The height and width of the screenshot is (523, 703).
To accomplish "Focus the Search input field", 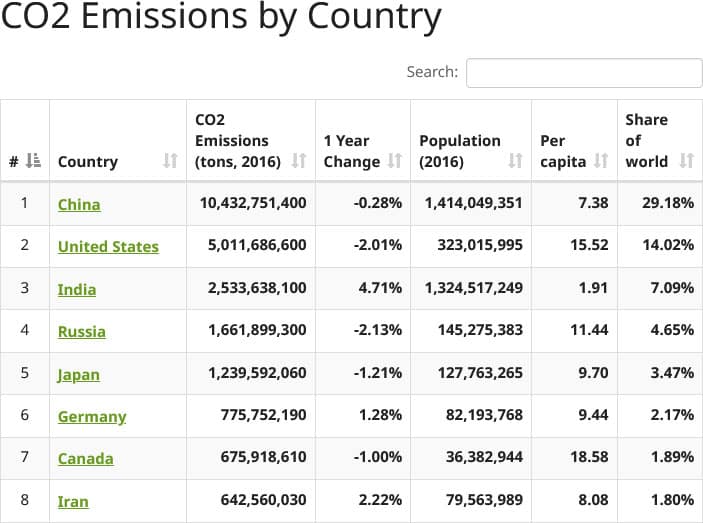I will (x=584, y=73).
